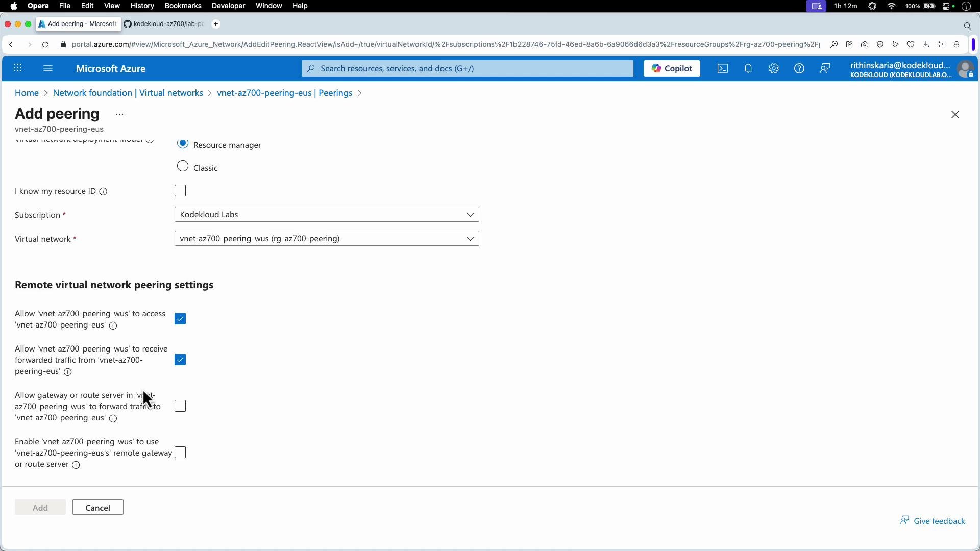The width and height of the screenshot is (980, 551).
Task: Open the Azure portal hamburger menu
Action: tap(48, 68)
